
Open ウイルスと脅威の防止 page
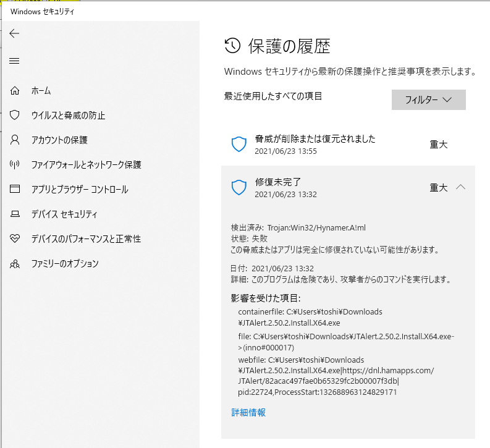(68, 116)
